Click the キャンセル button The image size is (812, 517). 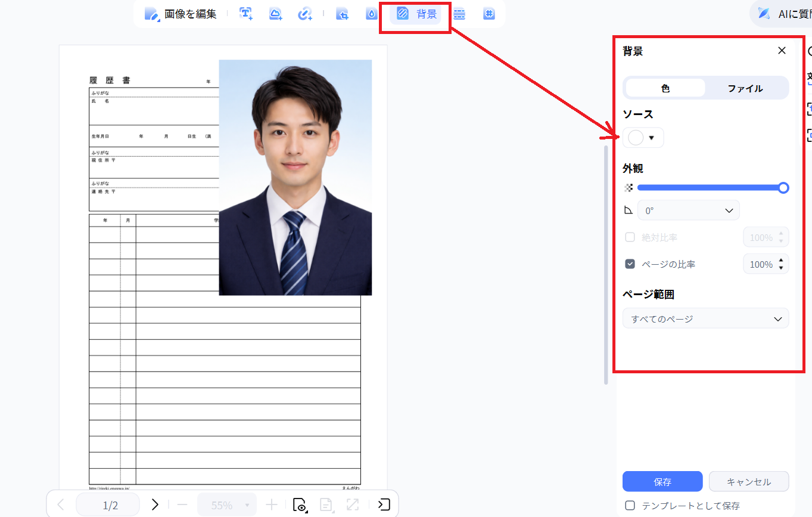748,482
